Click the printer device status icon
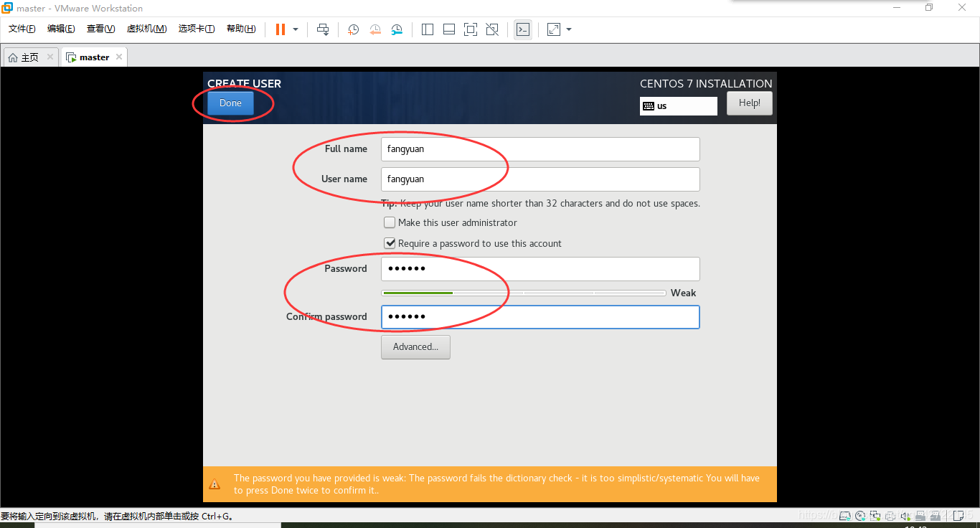 click(x=890, y=516)
